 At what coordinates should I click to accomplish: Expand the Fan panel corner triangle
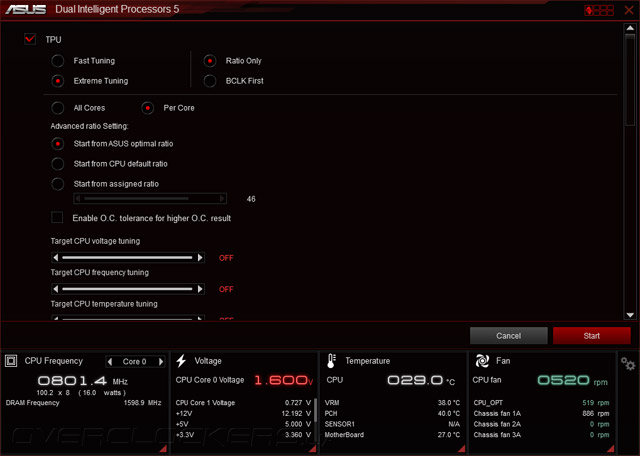pyautogui.click(x=611, y=449)
